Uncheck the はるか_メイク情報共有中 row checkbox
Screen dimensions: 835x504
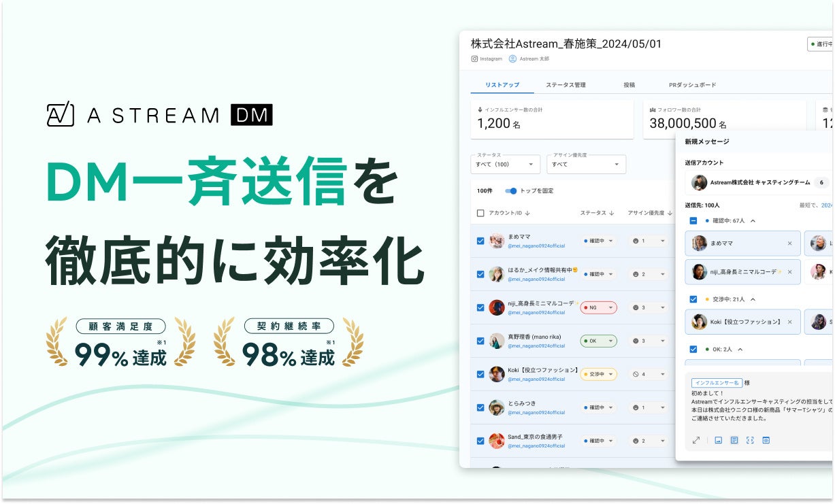(480, 274)
